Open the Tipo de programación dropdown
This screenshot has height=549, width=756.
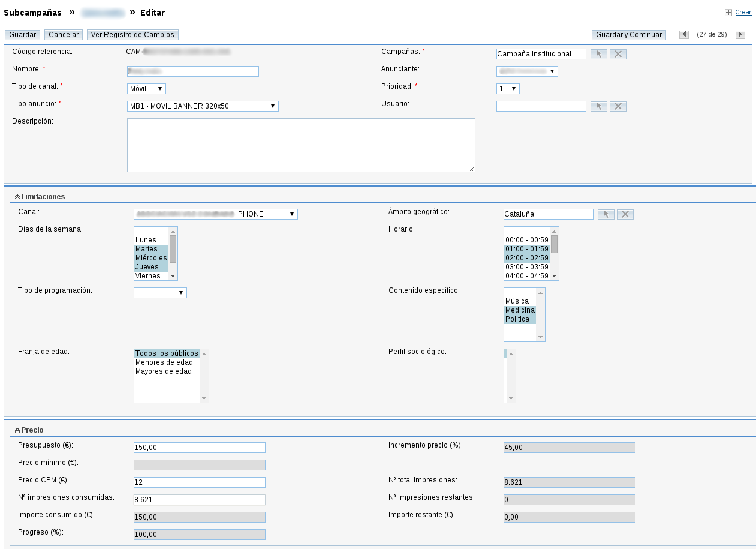pos(160,293)
